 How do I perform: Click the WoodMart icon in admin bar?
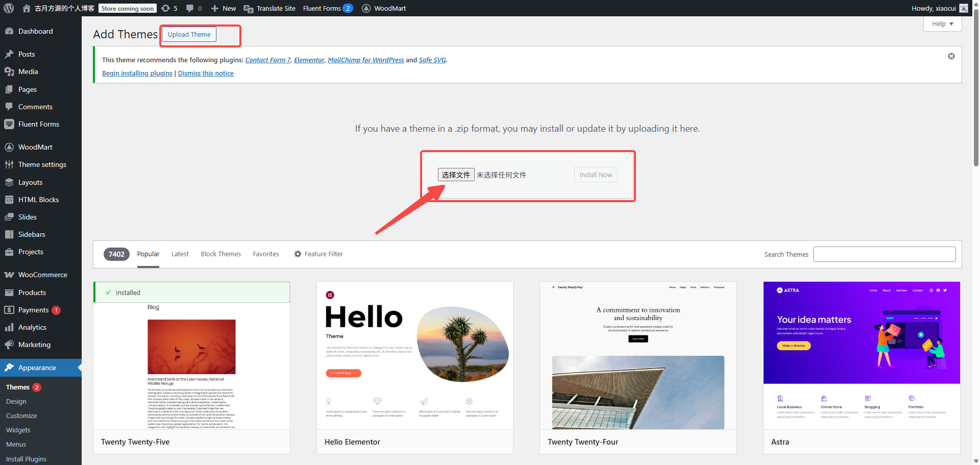[366, 8]
